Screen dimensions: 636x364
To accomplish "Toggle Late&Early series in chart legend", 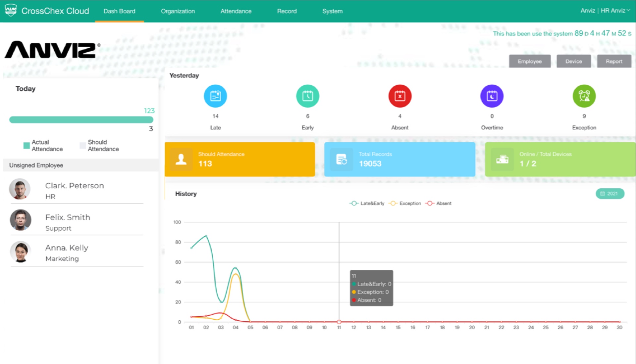I will [x=367, y=203].
